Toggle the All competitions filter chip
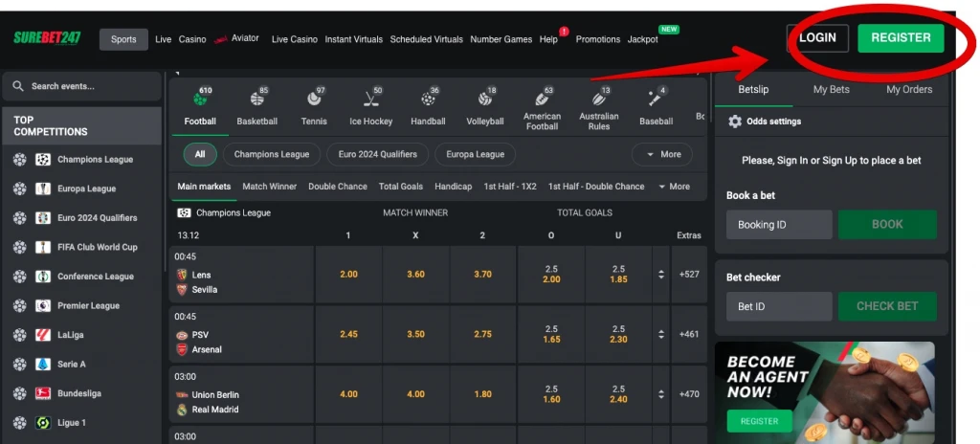The height and width of the screenshot is (444, 980). [x=200, y=154]
